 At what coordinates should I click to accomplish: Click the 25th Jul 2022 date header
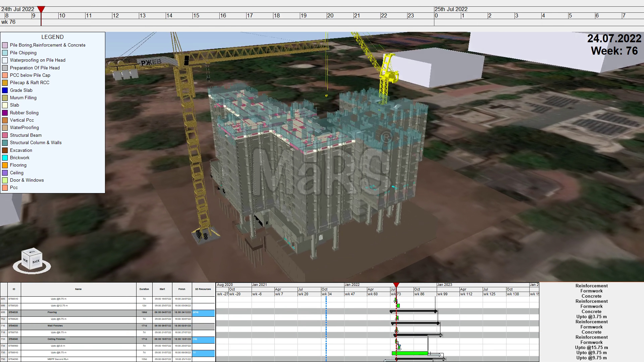(x=451, y=9)
